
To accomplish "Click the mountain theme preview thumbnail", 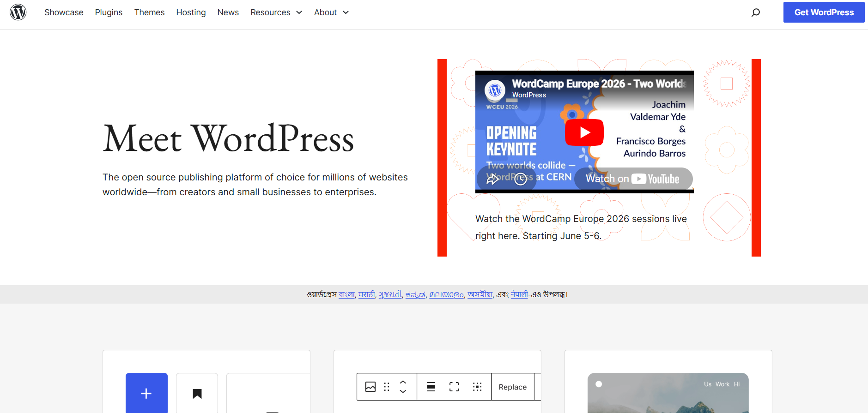I will (x=668, y=393).
